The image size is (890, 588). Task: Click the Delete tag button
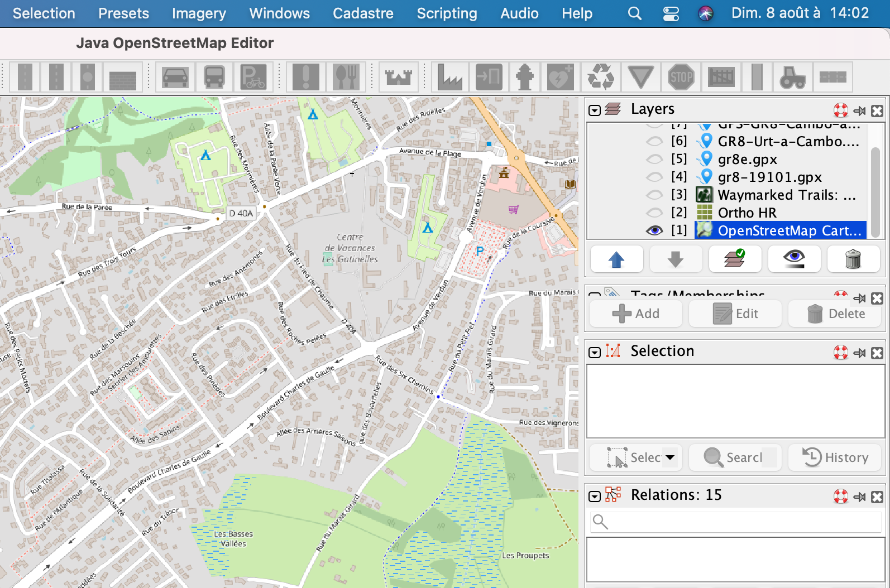835,314
